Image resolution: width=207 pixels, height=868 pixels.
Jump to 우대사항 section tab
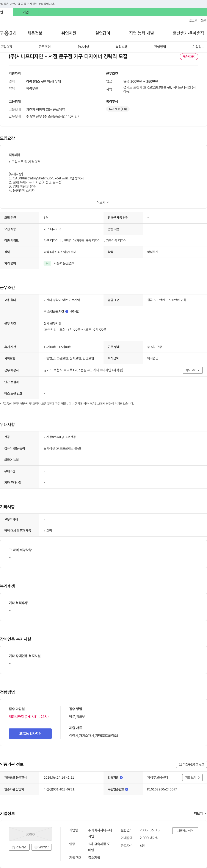point(83,47)
